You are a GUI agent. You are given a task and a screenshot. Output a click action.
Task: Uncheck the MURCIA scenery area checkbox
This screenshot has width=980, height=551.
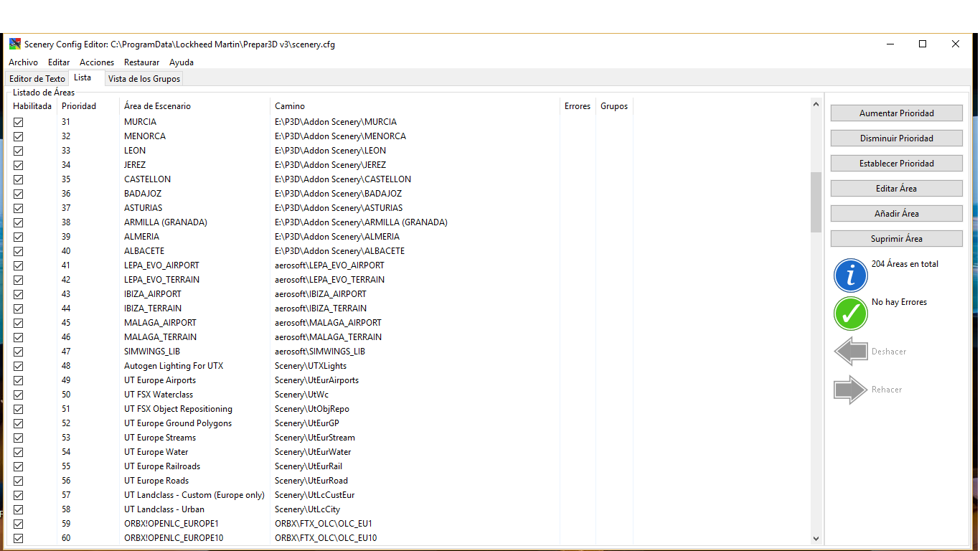19,122
